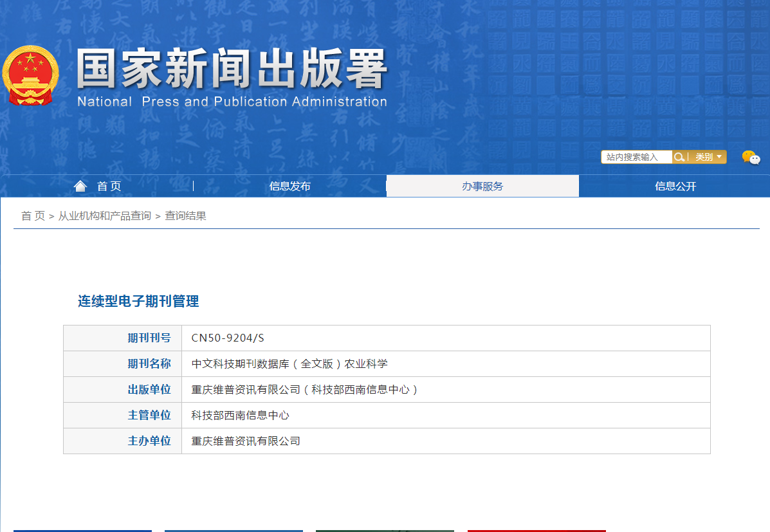Select the 办事服务 navigation tab

click(x=482, y=187)
